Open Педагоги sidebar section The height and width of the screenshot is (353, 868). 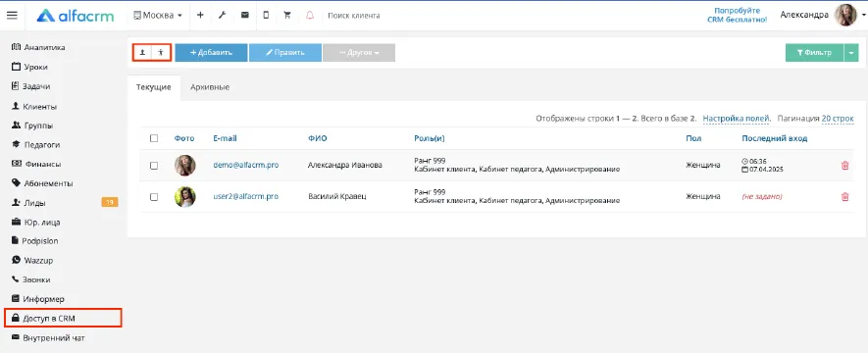(35, 145)
